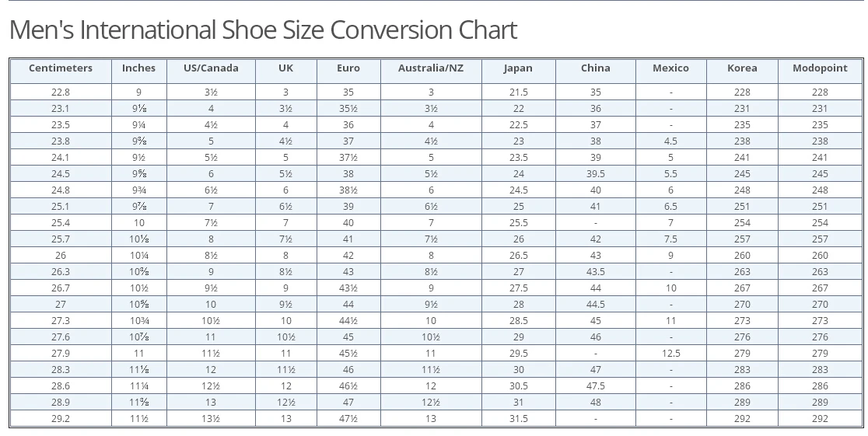The width and height of the screenshot is (868, 436).
Task: Select the Mexico 12.5 cell
Action: pyautogui.click(x=670, y=353)
